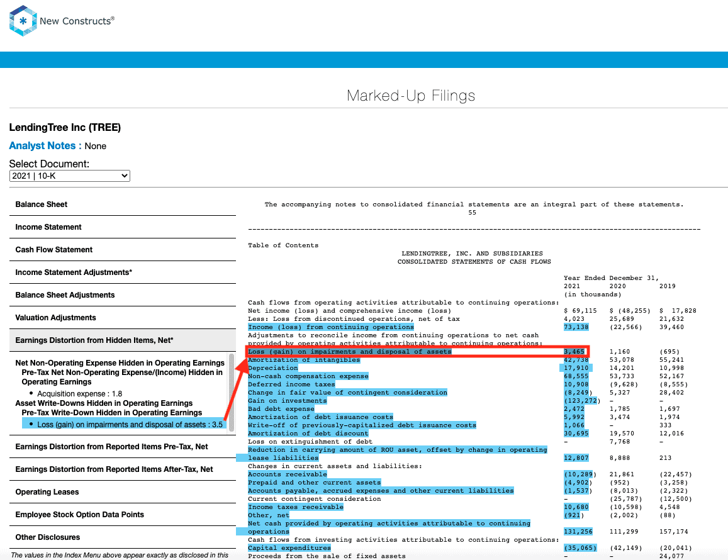Click highlighted value 73,138 for continuing operations
Viewport: 728px width, 560px height.
[576, 327]
